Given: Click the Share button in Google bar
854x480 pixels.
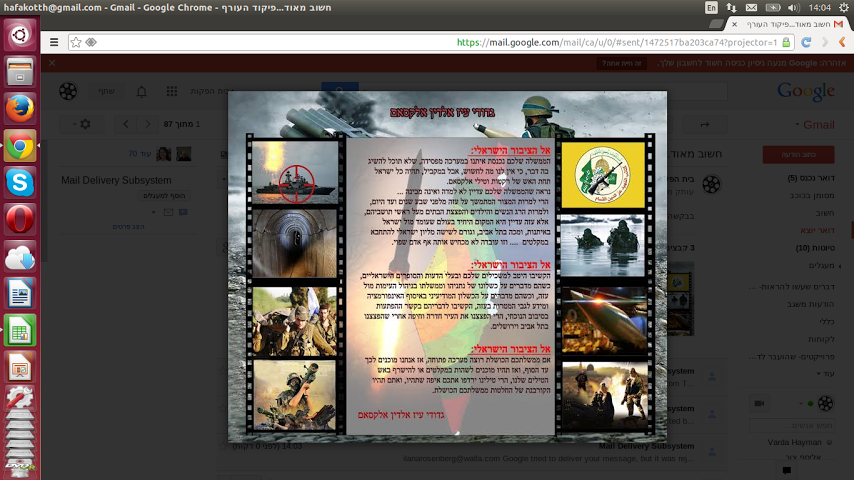Looking at the screenshot, I should coord(106,92).
